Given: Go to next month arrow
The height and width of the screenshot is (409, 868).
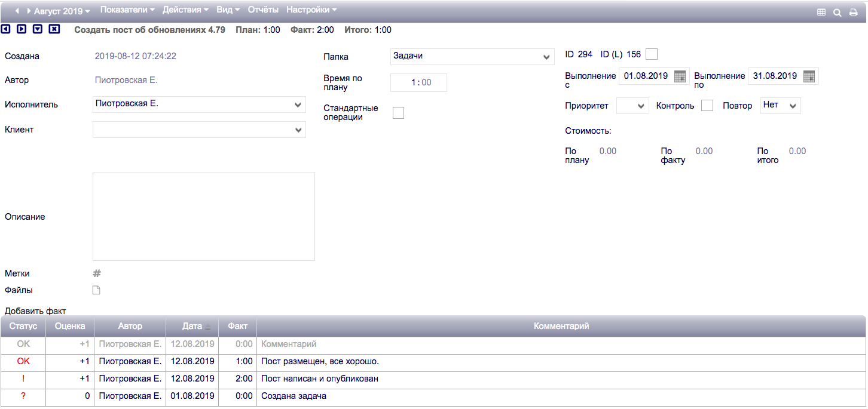Looking at the screenshot, I should (x=28, y=11).
